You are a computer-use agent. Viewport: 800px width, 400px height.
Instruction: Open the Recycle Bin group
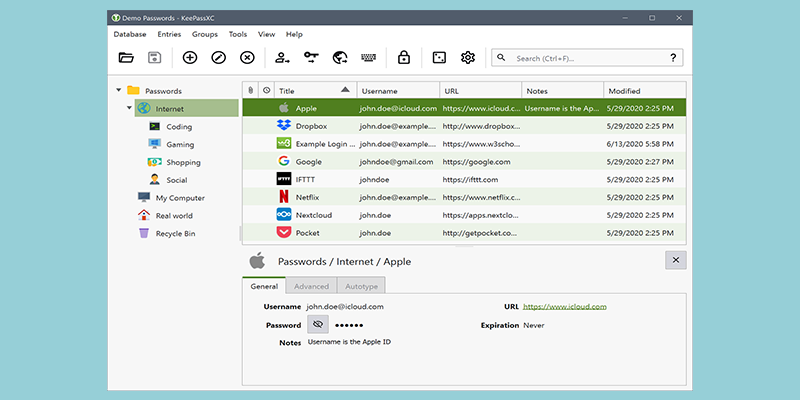click(176, 234)
